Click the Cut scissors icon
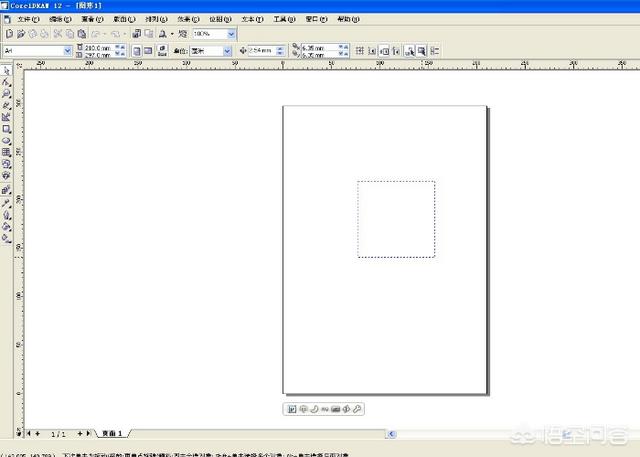Image resolution: width=640 pixels, height=457 pixels. (58, 34)
